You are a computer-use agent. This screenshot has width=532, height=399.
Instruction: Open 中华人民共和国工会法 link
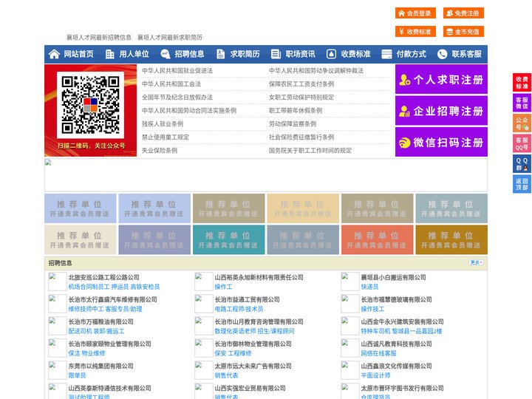[171, 83]
